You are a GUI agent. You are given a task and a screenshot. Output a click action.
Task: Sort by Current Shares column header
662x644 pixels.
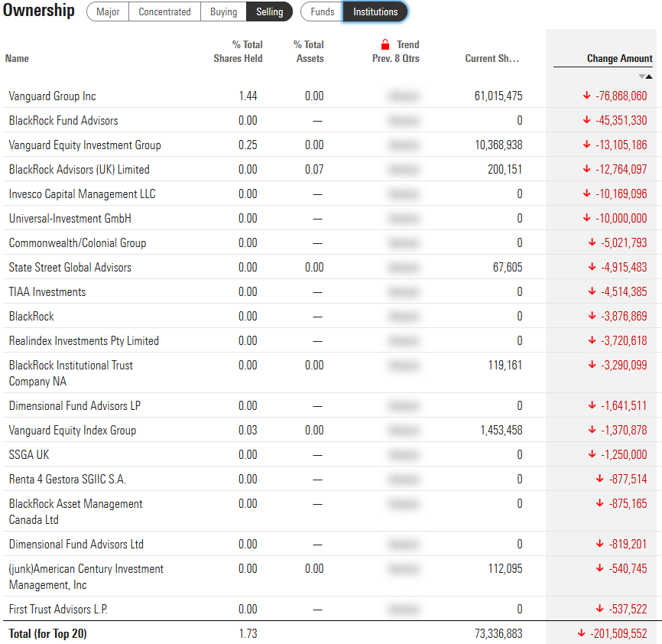pos(492,58)
